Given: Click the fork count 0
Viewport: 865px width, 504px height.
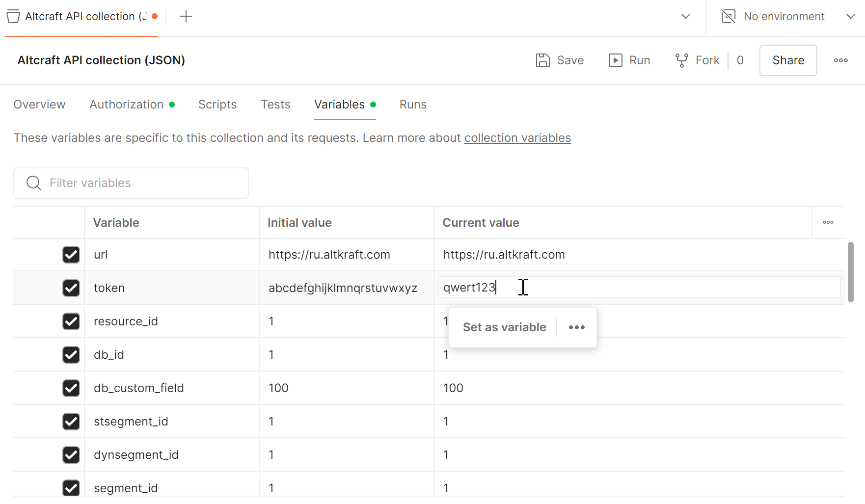Looking at the screenshot, I should point(740,60).
